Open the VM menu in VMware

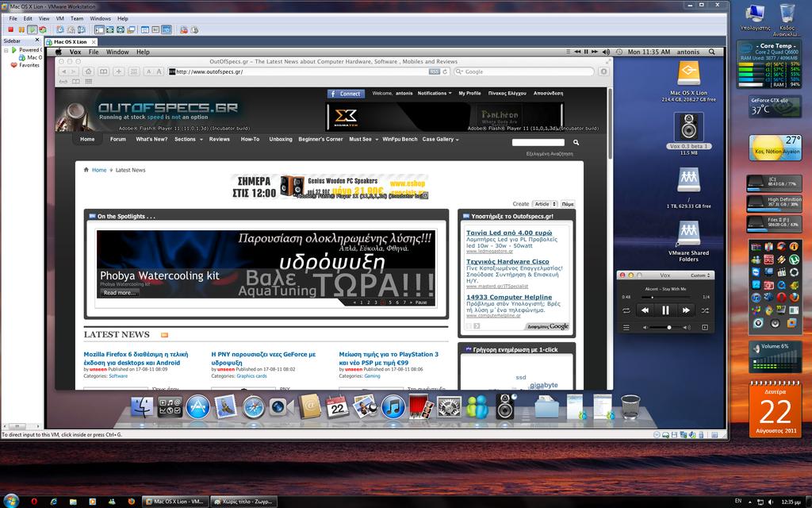click(60, 18)
